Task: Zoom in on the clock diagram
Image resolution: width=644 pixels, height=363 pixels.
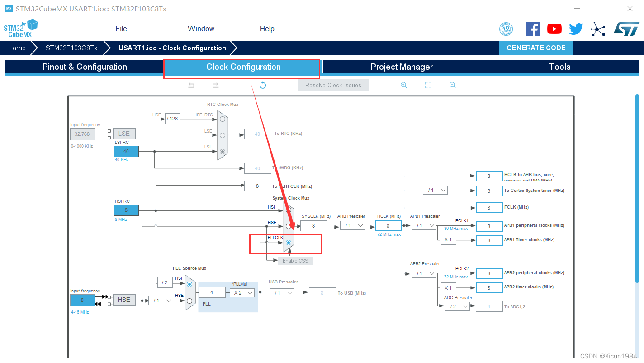Action: pos(404,85)
